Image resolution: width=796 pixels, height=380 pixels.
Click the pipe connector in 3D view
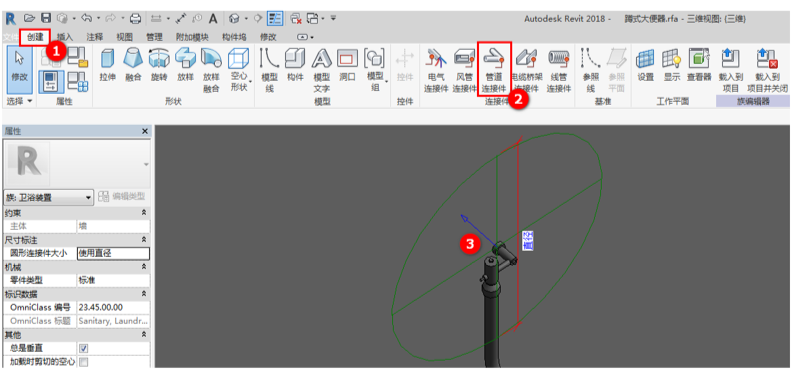click(x=498, y=247)
